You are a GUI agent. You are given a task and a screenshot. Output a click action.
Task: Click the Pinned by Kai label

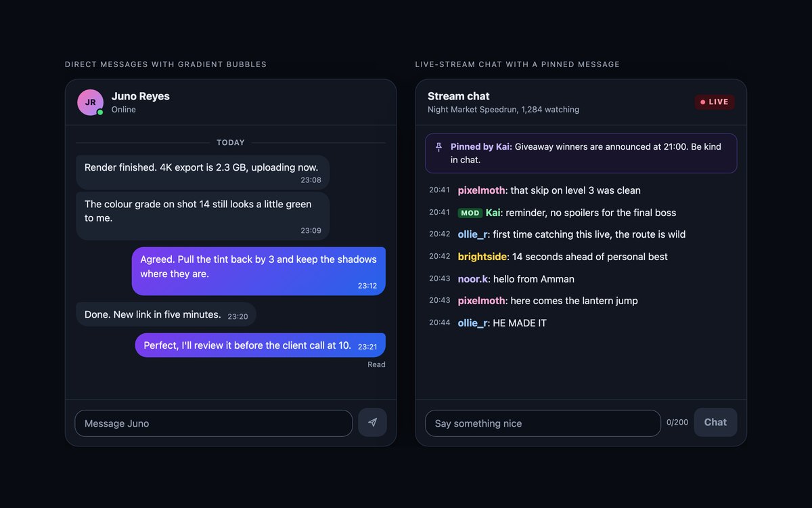point(481,146)
